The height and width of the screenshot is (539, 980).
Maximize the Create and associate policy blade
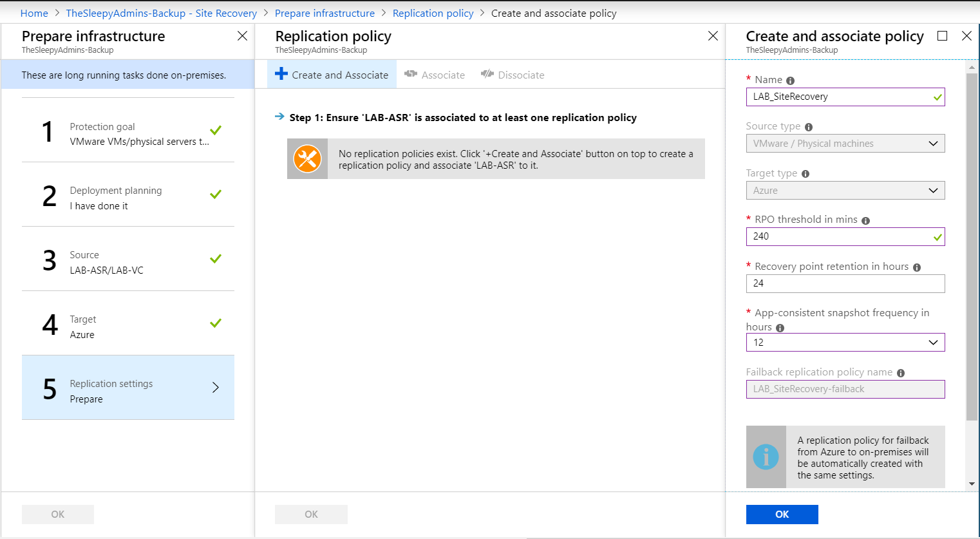tap(942, 36)
